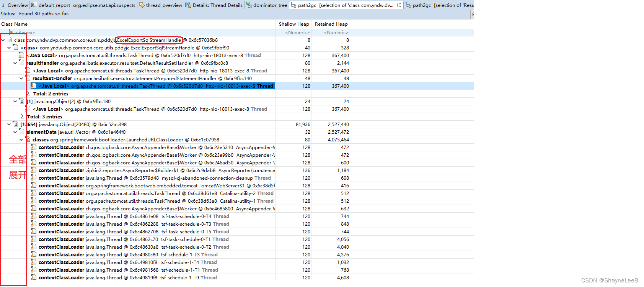Click icon of tsf-schedule-1-T3 Thread row
Screen dimensions: 644x287
(34, 254)
